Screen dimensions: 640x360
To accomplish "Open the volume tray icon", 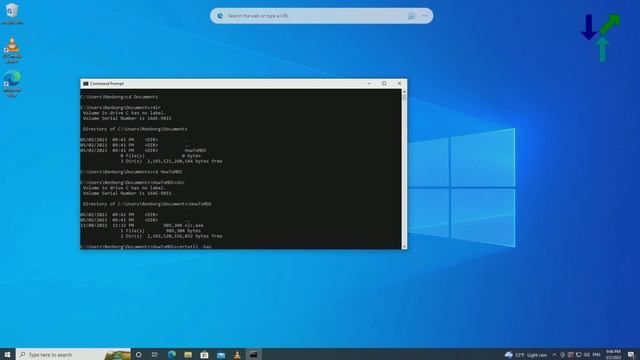I will (587, 355).
